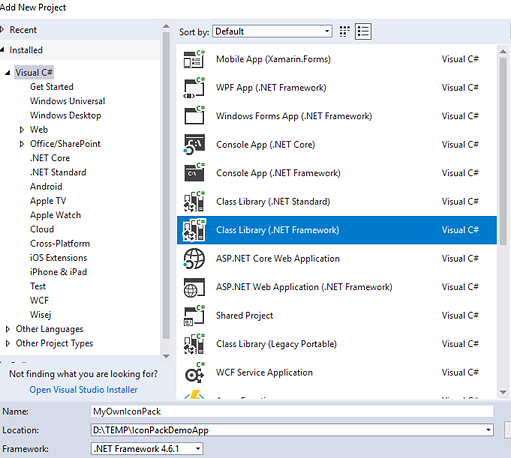Select Mobile App (Xamarin.Forms) template text
Screen dimensions: 511x458
(273, 59)
